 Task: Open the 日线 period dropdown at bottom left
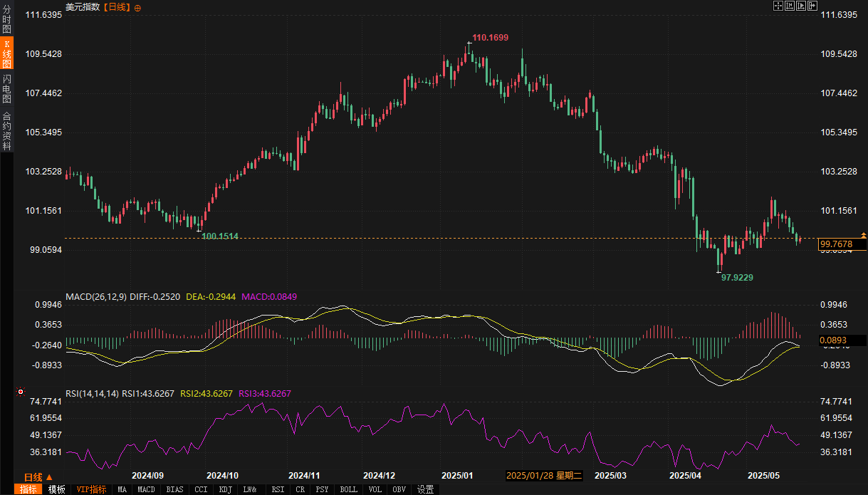pos(37,476)
